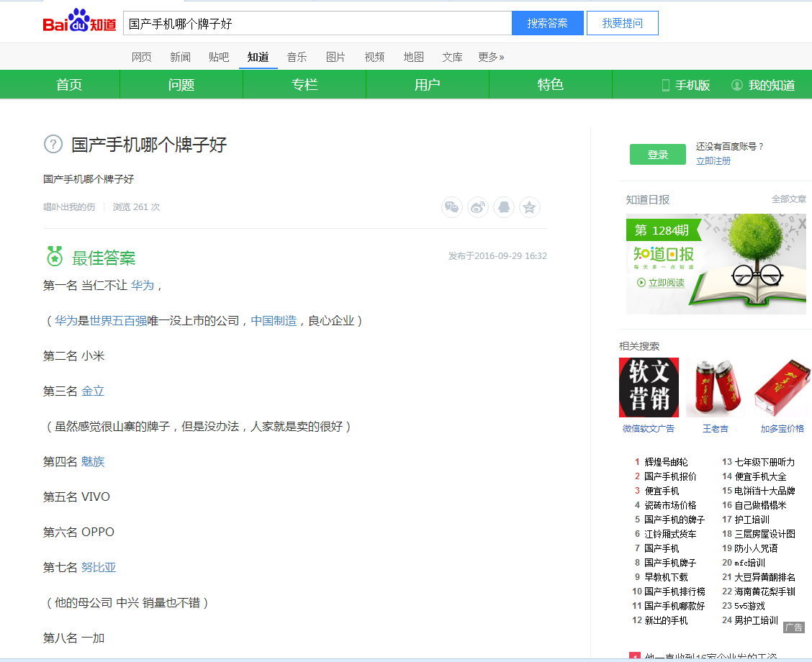Expand the 更多» navigation menu
Screen dimensions: 812x662
tap(491, 57)
